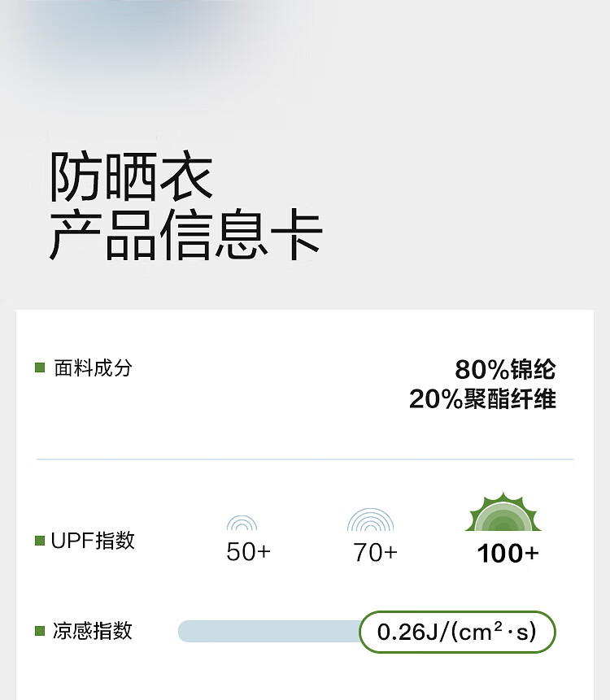The height and width of the screenshot is (700, 610).
Task: Select the green sun icon above 100+
Action: tap(503, 514)
